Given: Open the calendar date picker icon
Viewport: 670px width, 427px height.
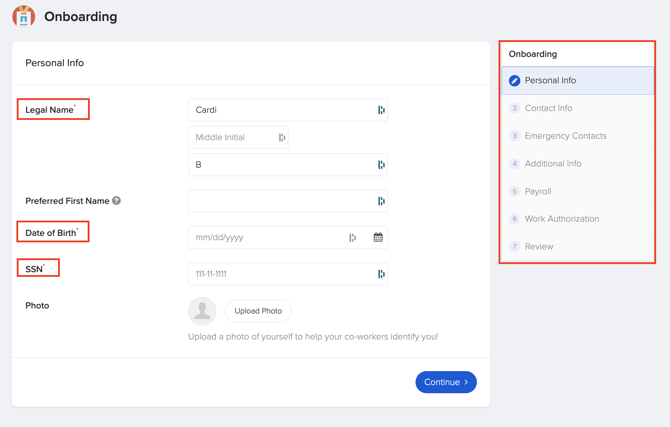Looking at the screenshot, I should coord(378,237).
